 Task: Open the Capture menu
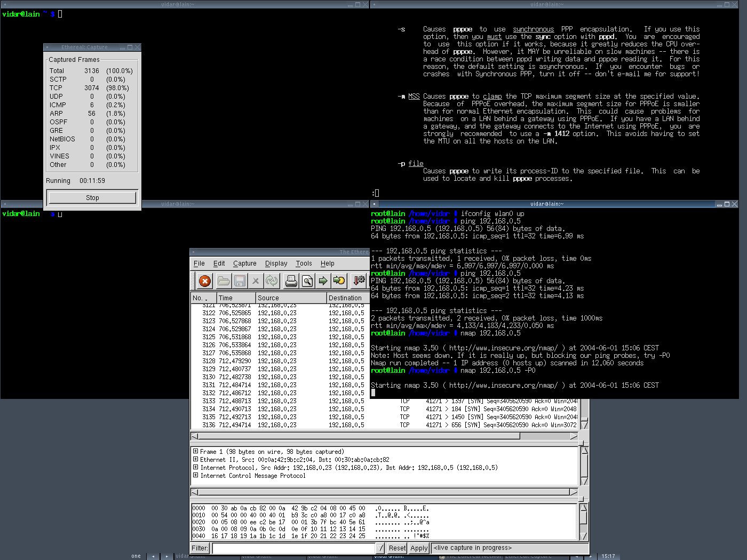(244, 263)
